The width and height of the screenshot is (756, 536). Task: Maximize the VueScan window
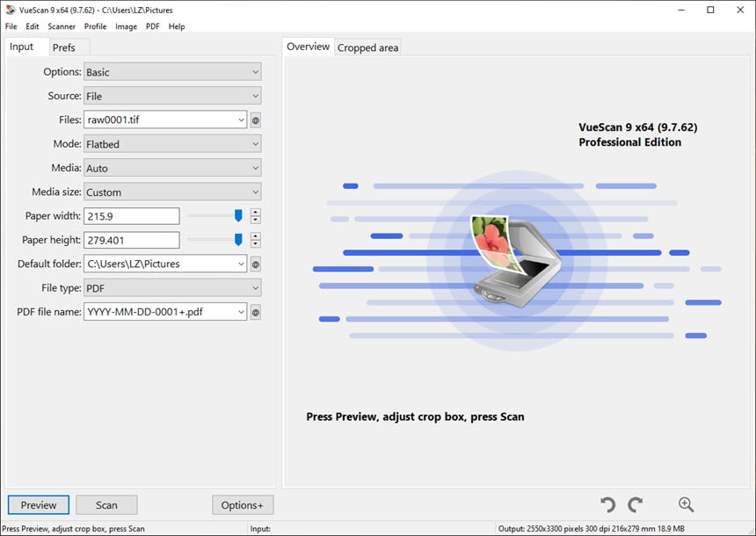point(710,10)
